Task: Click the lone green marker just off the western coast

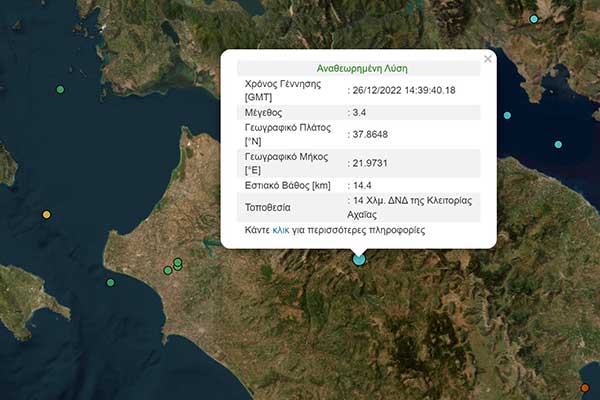Action: pos(111,282)
